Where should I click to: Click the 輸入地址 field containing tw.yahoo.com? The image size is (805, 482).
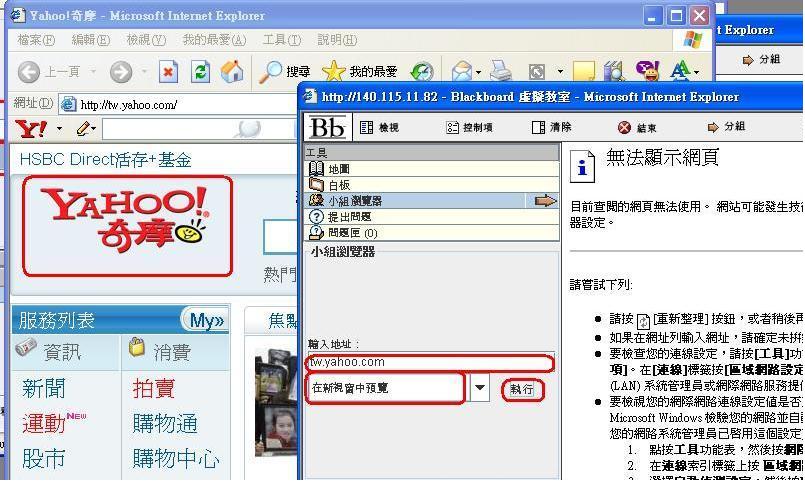430,363
